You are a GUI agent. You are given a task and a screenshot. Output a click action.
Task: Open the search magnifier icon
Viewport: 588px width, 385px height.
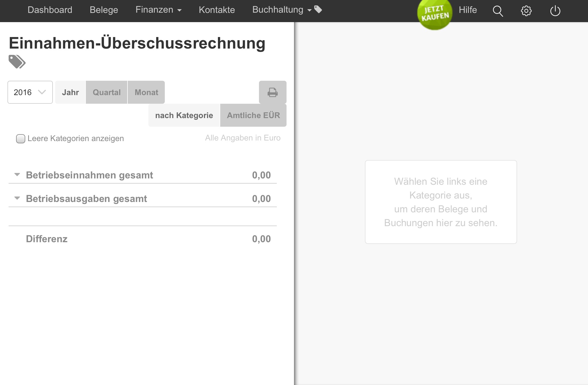[498, 11]
